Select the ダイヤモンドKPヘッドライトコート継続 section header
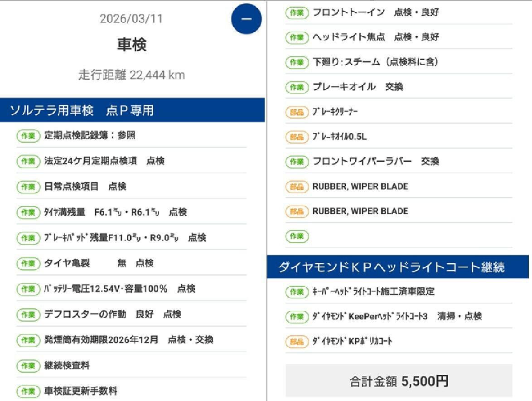The image size is (532, 401). 399,267
